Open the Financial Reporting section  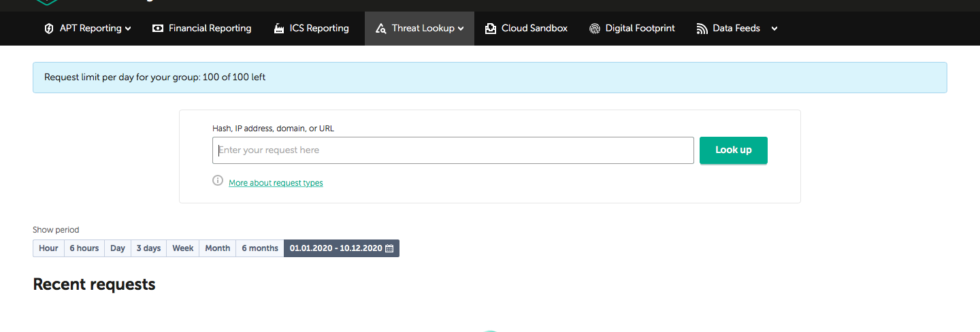(x=210, y=29)
